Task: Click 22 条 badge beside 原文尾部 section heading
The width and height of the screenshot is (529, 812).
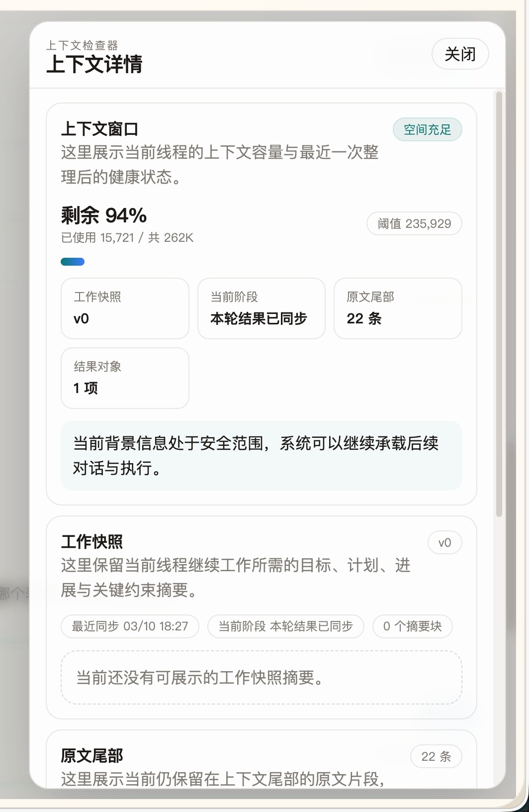Action: point(436,757)
